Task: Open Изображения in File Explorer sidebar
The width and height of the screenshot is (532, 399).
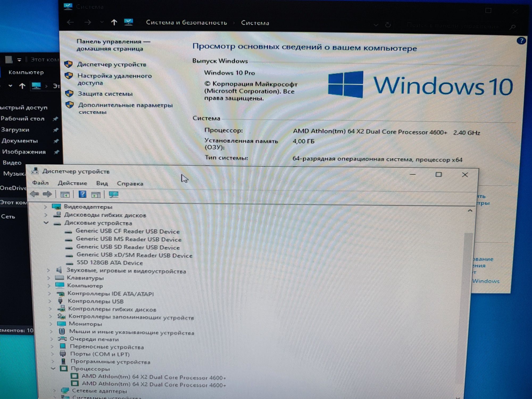Action: tap(24, 152)
